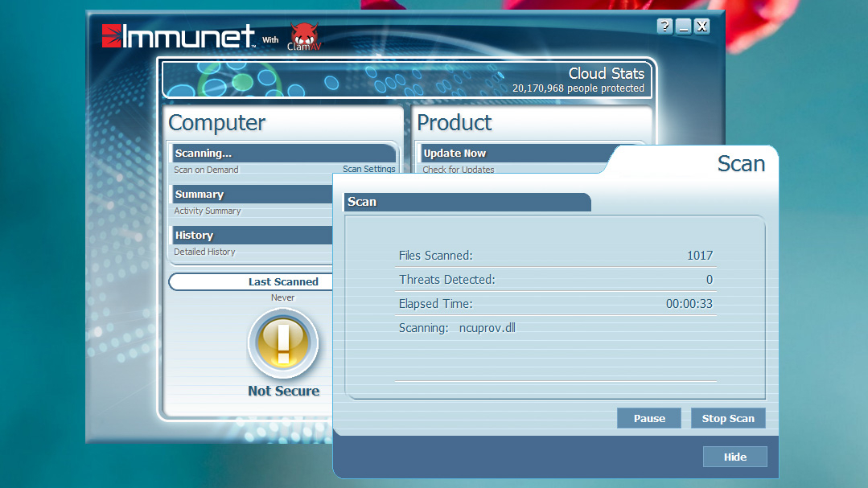Click the Immunet logo
This screenshot has height=488, width=868.
pos(179,36)
